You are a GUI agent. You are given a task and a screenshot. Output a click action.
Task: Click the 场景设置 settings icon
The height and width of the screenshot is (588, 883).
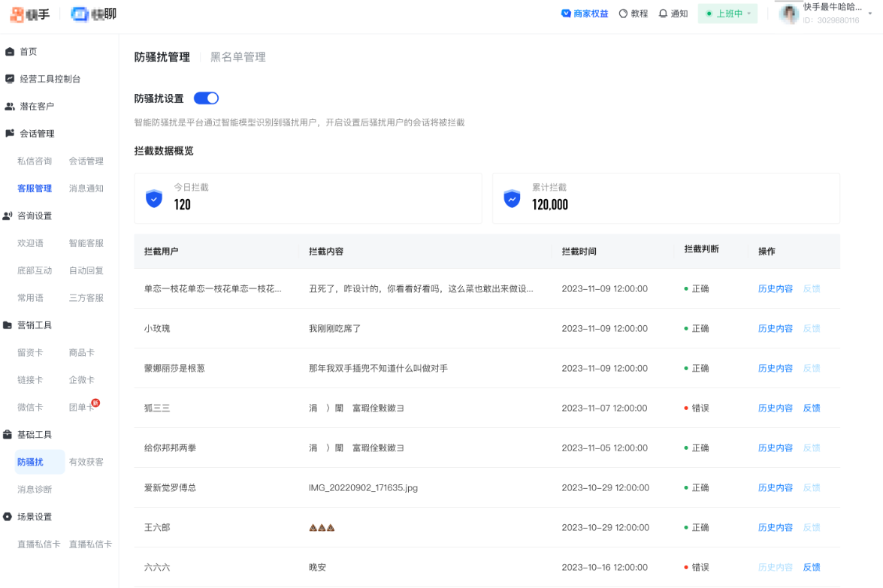[x=9, y=517]
